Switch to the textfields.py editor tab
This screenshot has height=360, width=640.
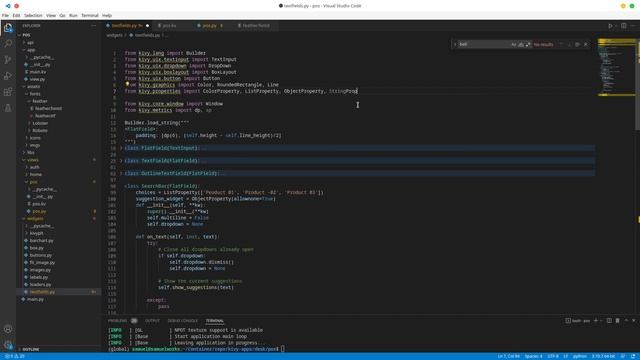127,26
